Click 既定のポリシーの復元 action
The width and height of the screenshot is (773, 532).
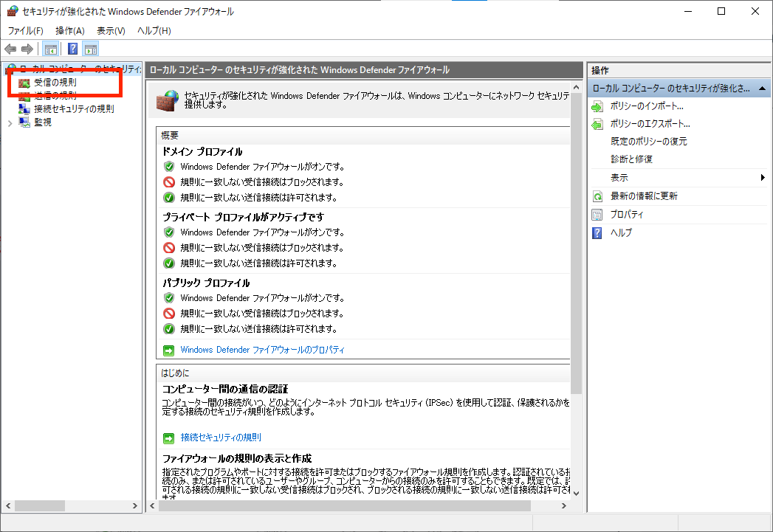pyautogui.click(x=649, y=142)
